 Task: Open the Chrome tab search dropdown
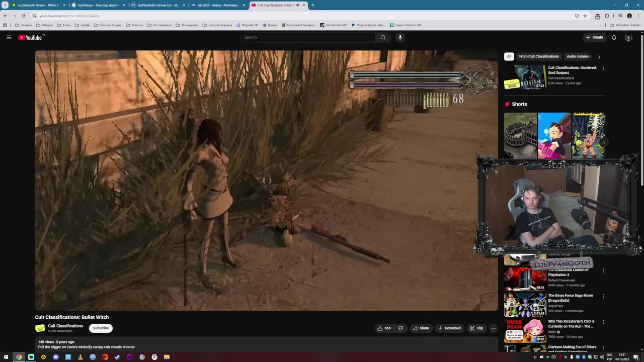[5, 5]
